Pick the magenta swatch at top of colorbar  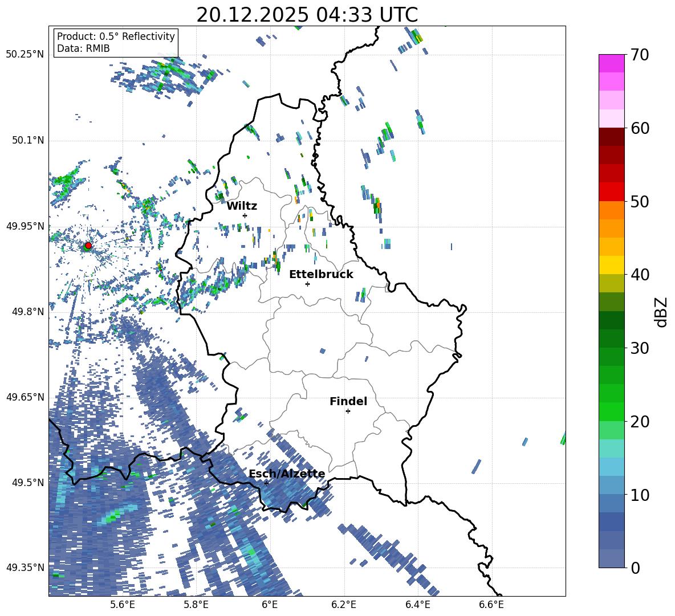[x=611, y=64]
